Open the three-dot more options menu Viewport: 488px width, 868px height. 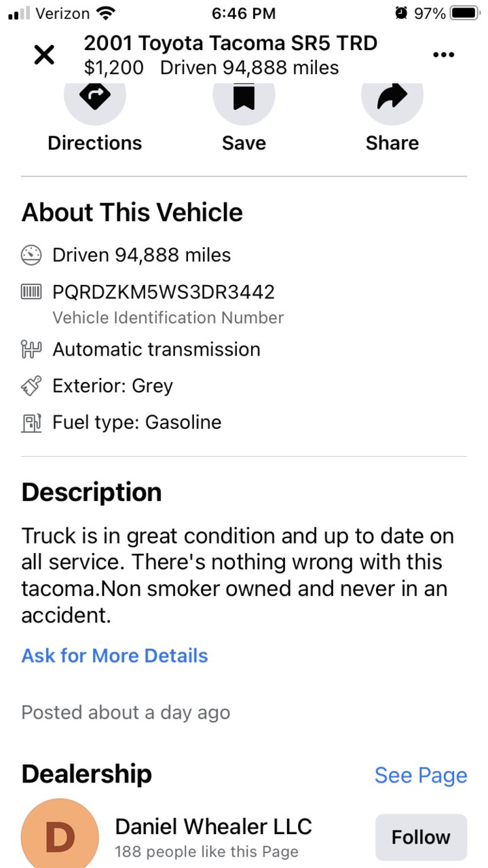[x=443, y=55]
